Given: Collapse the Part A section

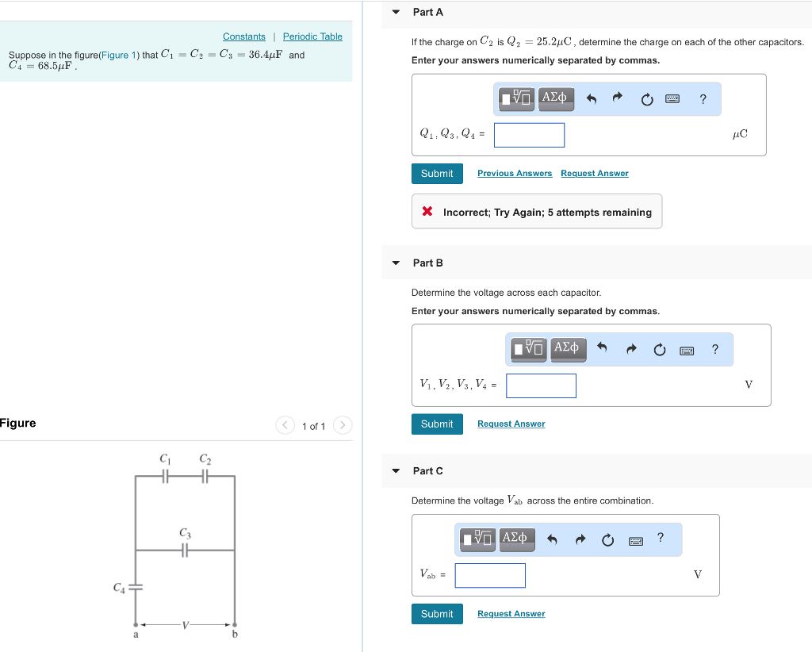Looking at the screenshot, I should click(x=395, y=12).
